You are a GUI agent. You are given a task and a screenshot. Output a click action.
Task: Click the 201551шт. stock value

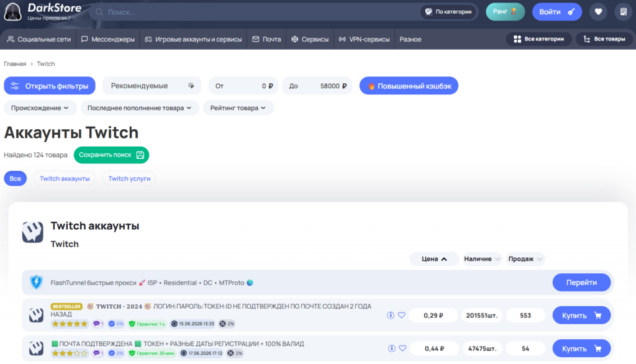[482, 316]
